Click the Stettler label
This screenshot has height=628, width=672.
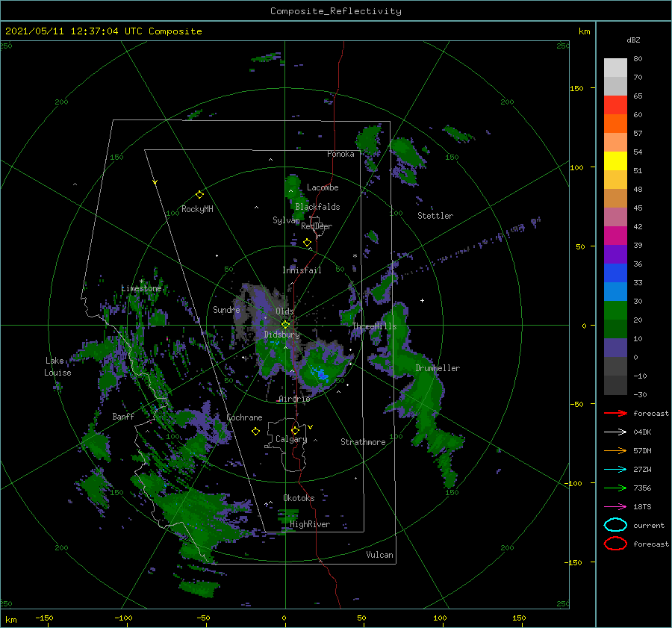coord(435,216)
